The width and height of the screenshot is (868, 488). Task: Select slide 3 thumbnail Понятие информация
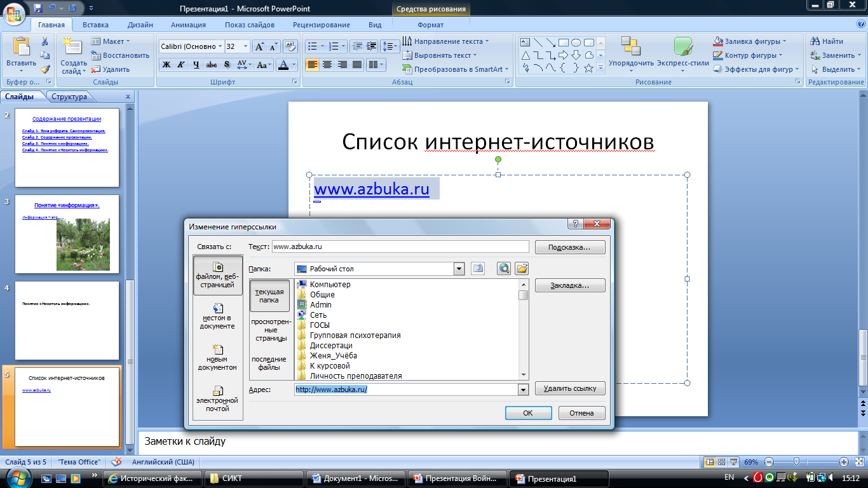point(67,235)
